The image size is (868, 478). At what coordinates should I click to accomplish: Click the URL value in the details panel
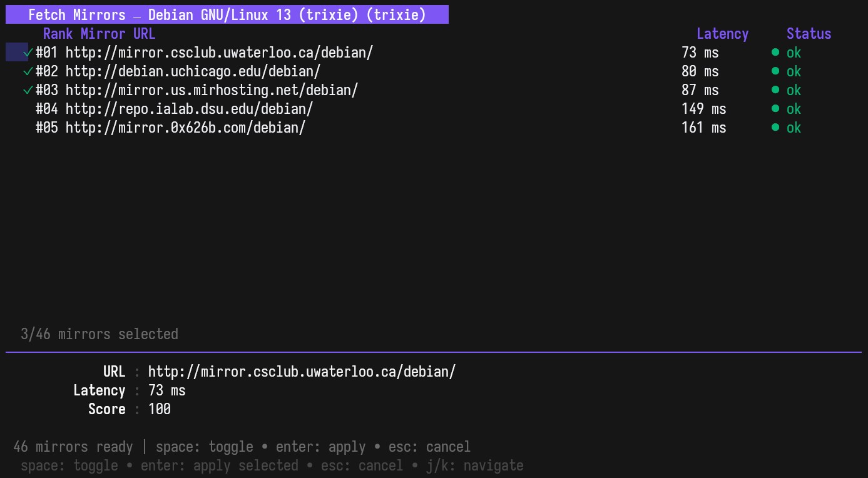[302, 372]
